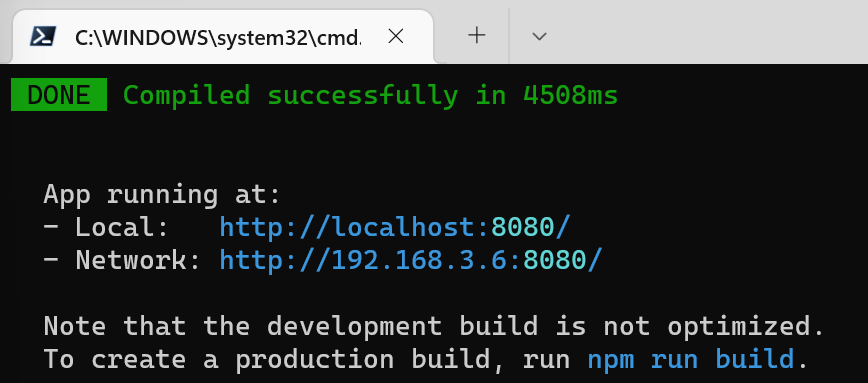Open the http://192.168.3.6:8080/ network link
The width and height of the screenshot is (868, 383).
click(x=411, y=260)
